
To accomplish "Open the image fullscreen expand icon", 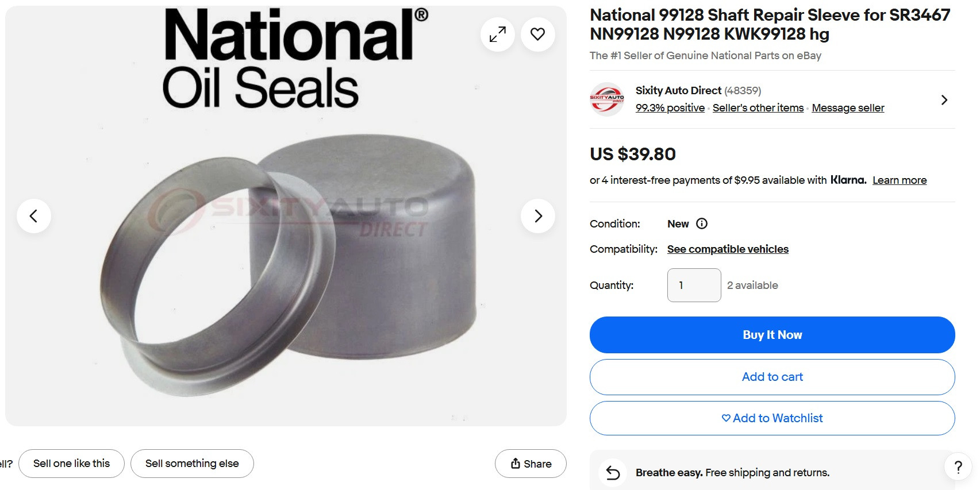I will [x=497, y=34].
